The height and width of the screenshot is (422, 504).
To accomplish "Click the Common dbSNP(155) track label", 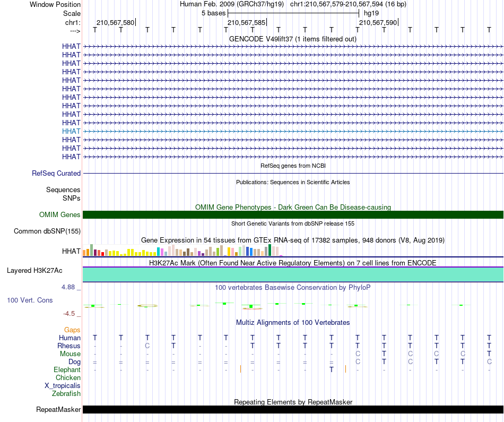I will pyautogui.click(x=47, y=231).
